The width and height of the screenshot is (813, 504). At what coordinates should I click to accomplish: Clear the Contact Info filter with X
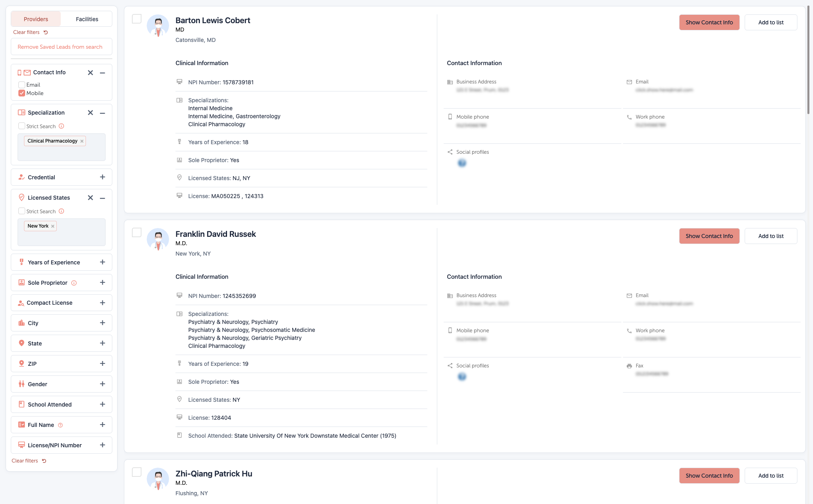coord(90,73)
